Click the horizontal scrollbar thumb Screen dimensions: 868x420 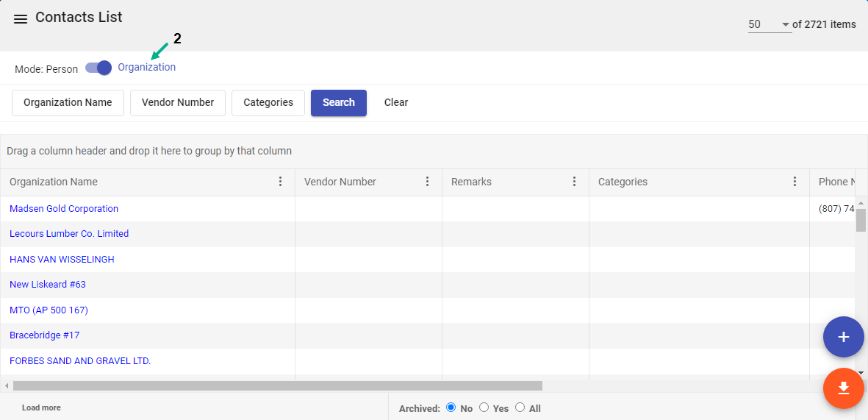tap(277, 385)
